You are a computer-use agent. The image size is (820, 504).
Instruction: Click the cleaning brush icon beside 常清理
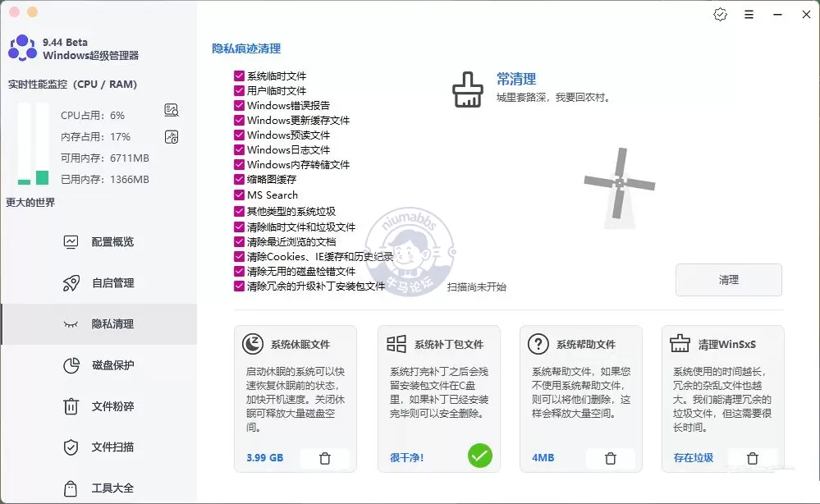pos(468,89)
